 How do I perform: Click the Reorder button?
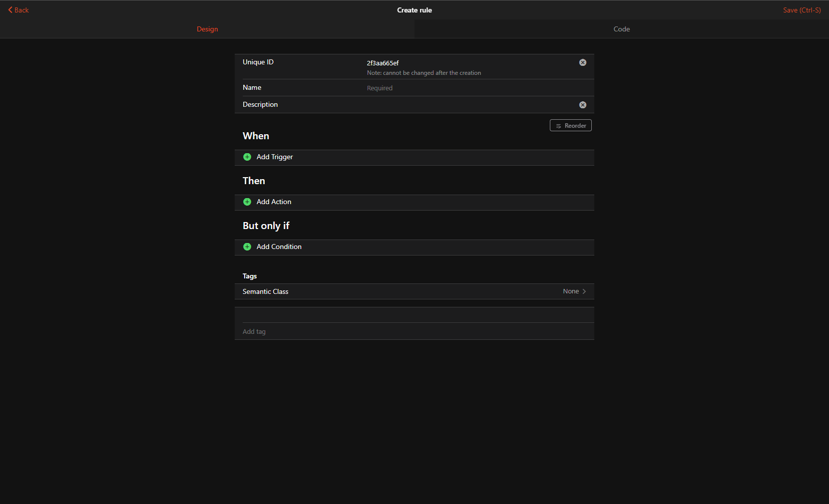tap(570, 125)
